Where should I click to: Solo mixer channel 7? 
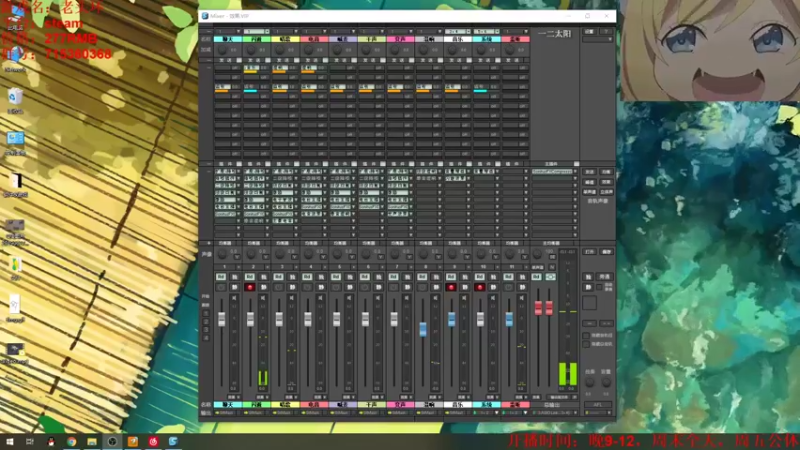click(x=407, y=277)
